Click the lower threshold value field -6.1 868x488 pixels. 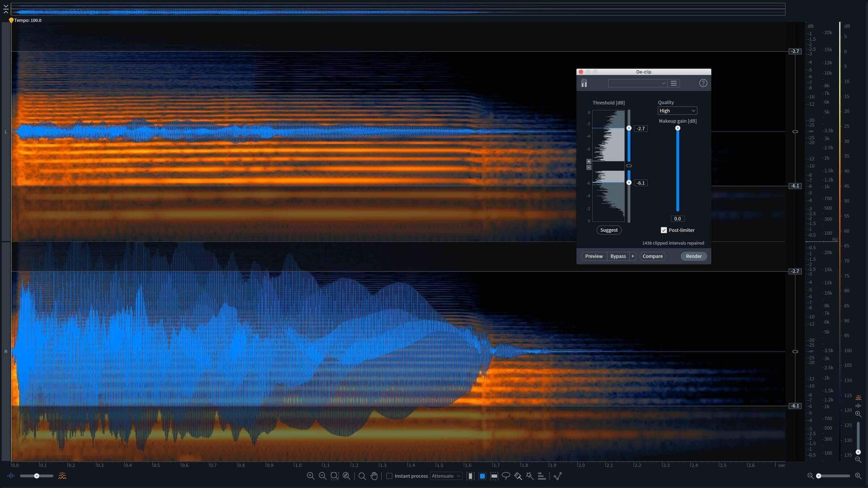coord(641,183)
